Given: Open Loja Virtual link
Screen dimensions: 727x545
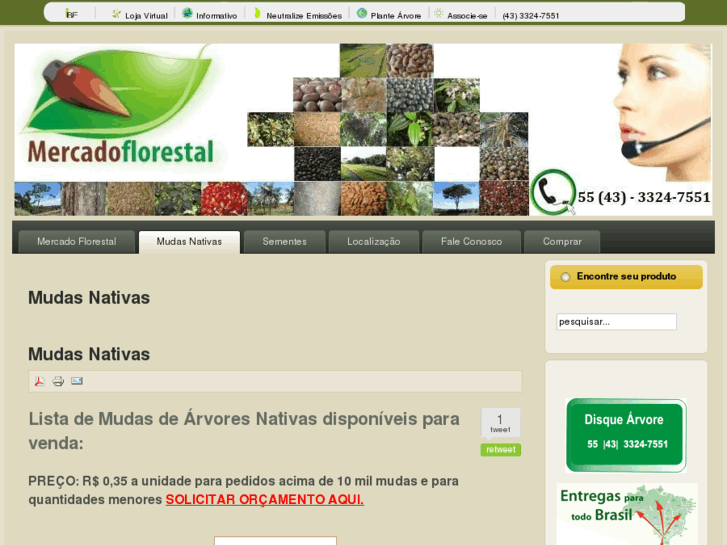Looking at the screenshot, I should [x=146, y=16].
